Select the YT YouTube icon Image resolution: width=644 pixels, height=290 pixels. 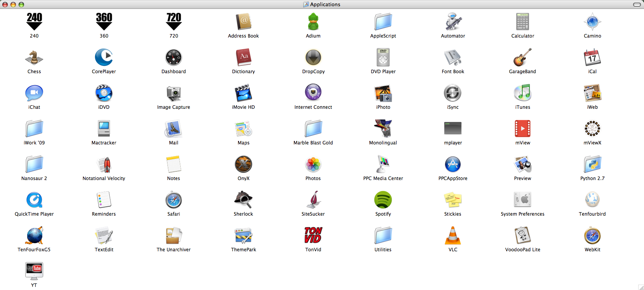tap(34, 271)
